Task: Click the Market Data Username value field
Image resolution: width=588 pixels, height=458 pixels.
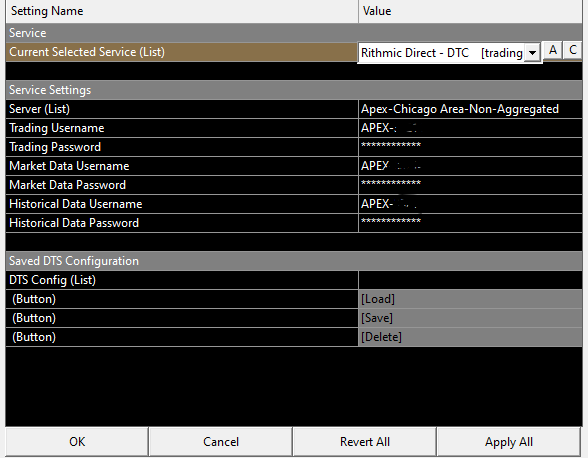Action: (470, 166)
